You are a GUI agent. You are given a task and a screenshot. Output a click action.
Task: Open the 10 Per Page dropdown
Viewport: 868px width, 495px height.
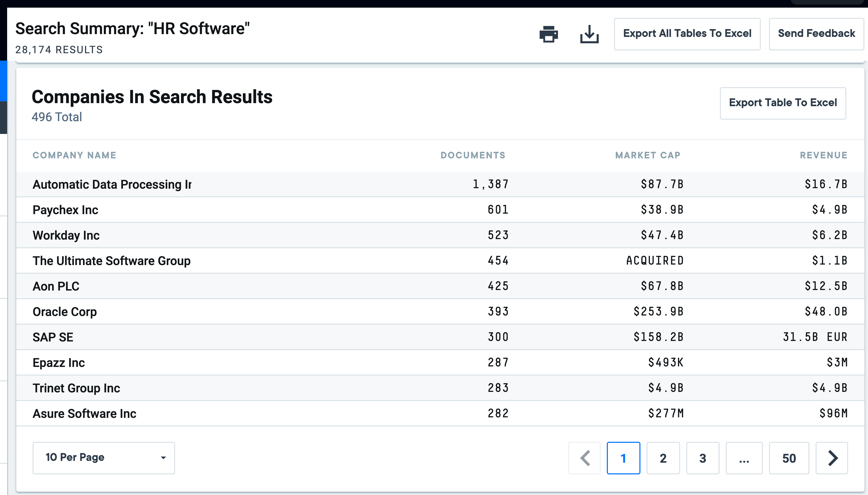(x=104, y=458)
